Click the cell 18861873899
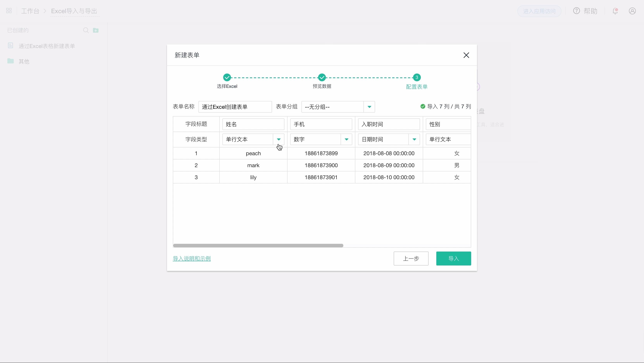Viewport: 644px width, 363px height. click(321, 153)
